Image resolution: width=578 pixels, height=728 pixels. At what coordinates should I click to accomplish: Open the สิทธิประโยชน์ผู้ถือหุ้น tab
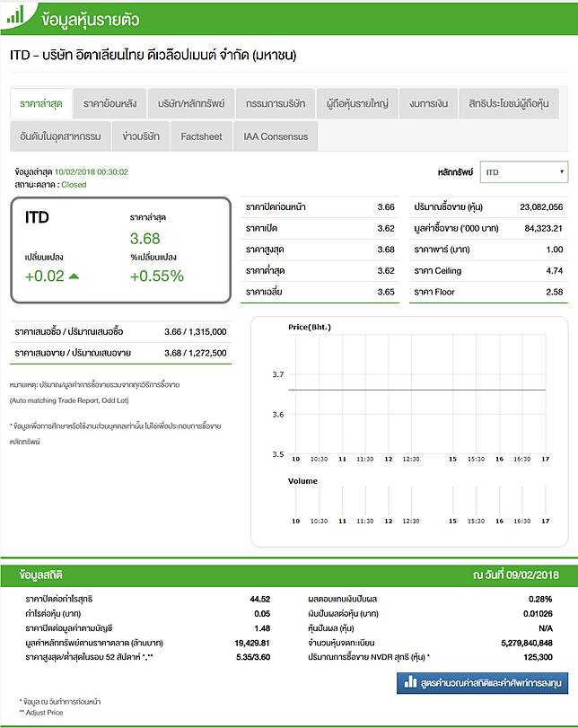508,103
